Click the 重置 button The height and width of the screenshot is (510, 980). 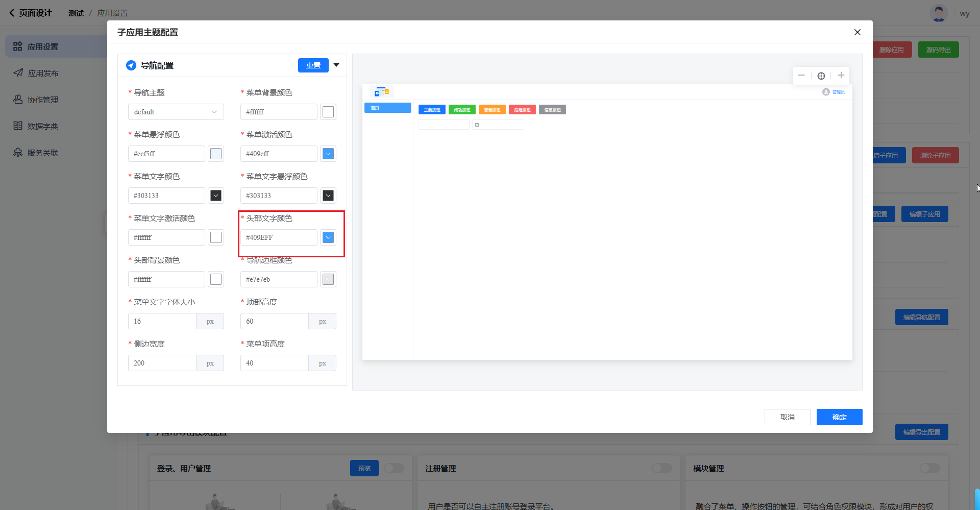coord(313,65)
